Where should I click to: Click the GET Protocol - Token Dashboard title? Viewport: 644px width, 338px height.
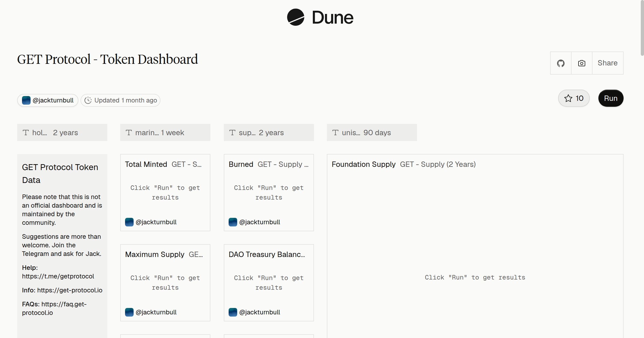click(108, 59)
